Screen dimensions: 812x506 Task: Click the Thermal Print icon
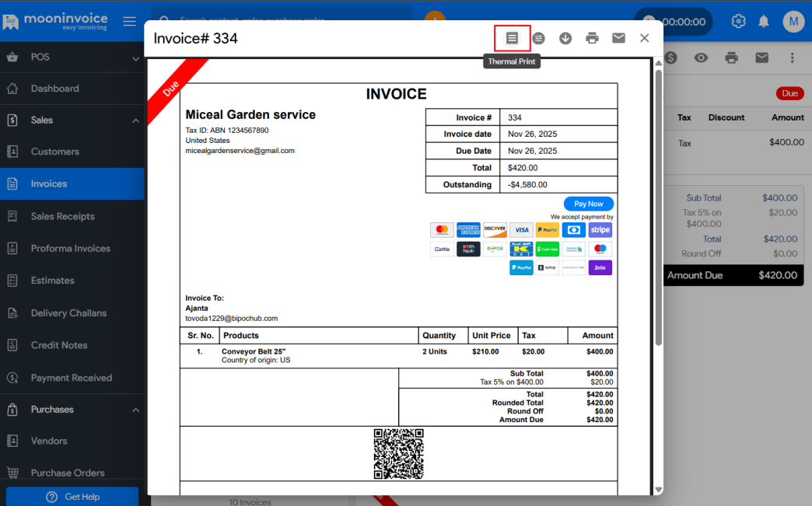click(x=512, y=38)
